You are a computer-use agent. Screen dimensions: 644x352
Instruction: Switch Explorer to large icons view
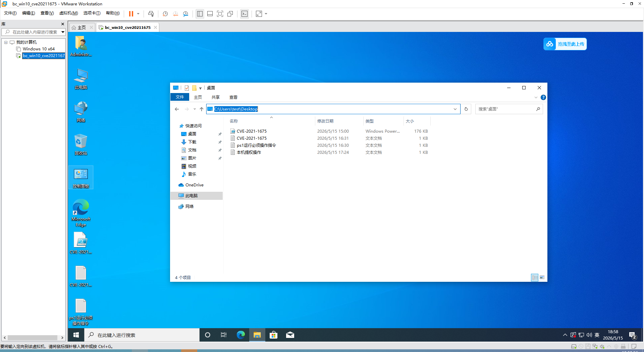[x=542, y=277]
